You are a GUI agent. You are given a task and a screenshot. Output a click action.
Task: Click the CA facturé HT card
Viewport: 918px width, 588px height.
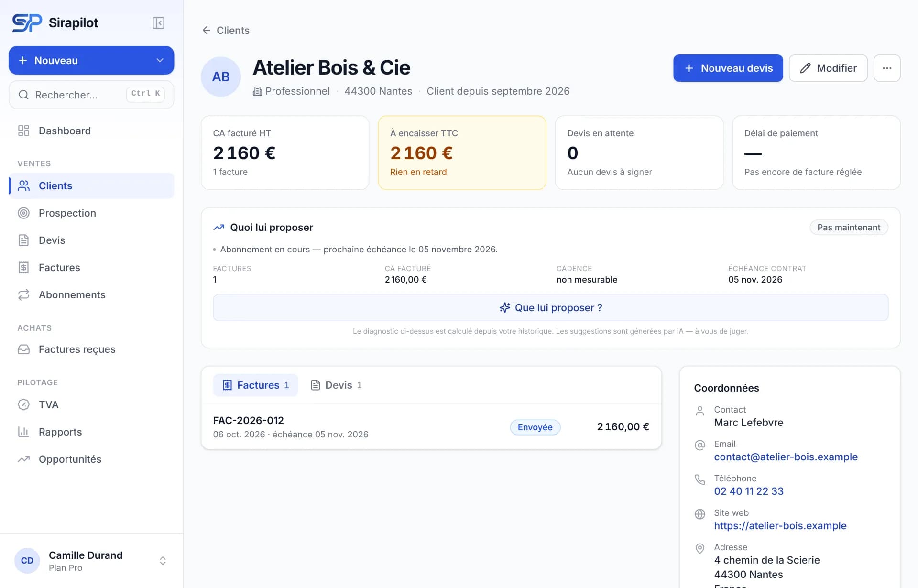pos(285,152)
